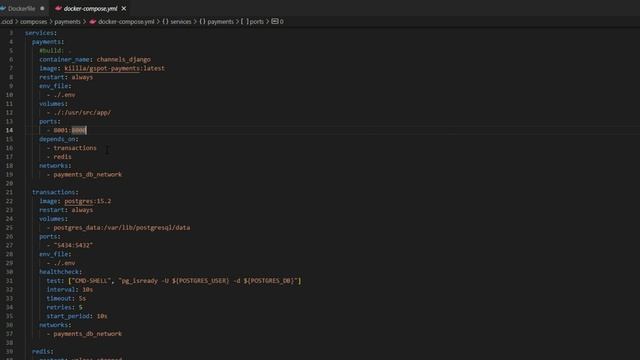Viewport: 640px width, 360px height.
Task: Click start_period: 10s line
Action: click(77, 316)
